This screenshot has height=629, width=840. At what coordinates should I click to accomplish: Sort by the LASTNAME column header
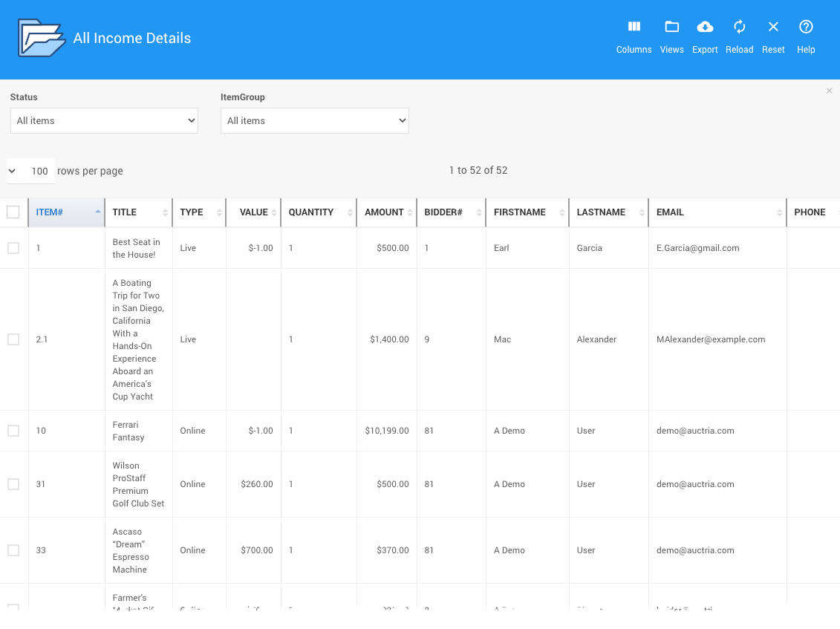click(x=601, y=212)
